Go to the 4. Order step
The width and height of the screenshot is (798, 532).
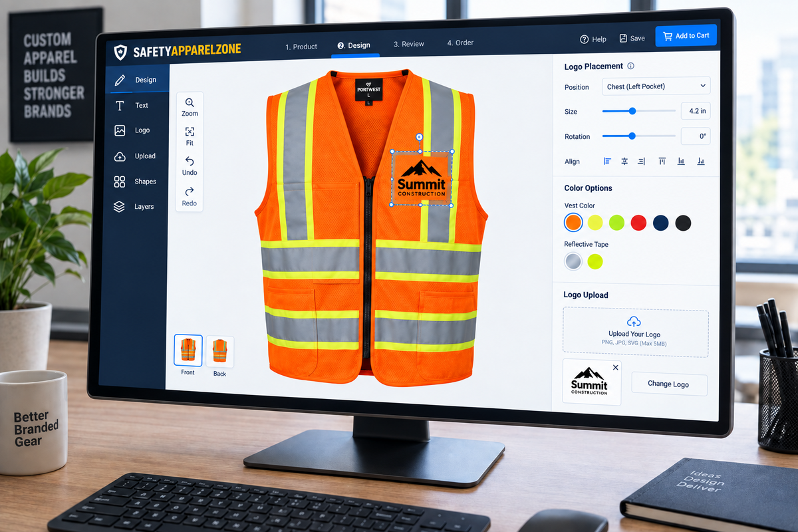click(x=460, y=43)
